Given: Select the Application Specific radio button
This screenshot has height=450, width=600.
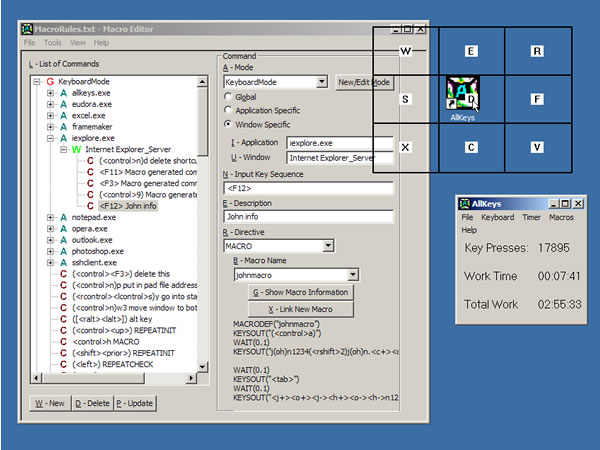Looking at the screenshot, I should tap(228, 110).
